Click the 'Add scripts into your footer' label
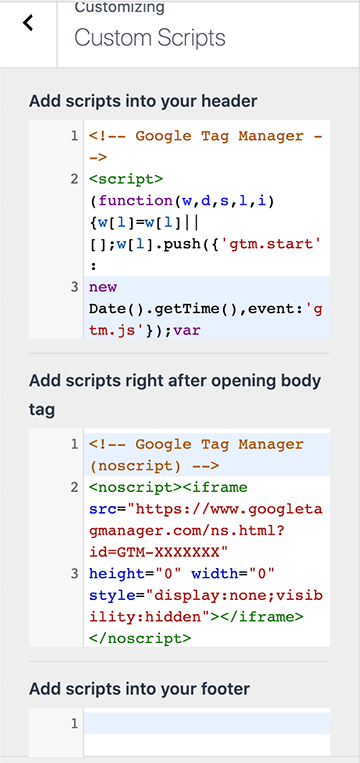 (x=139, y=689)
